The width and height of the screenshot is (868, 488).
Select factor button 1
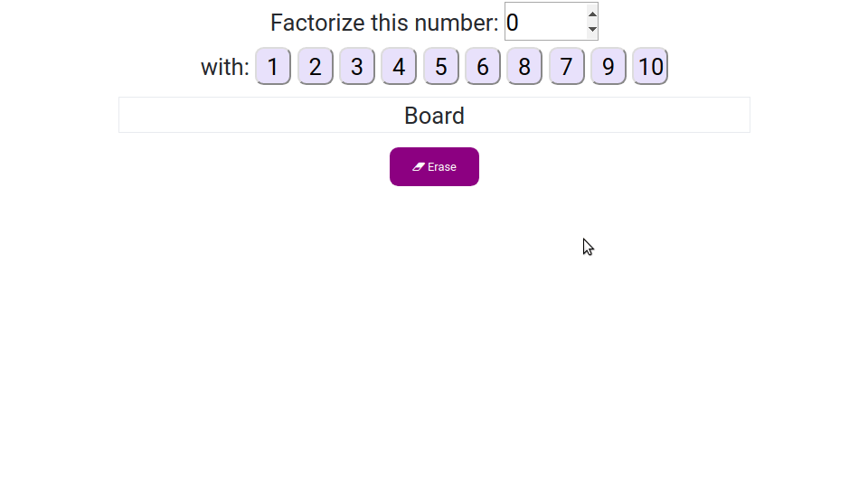273,66
